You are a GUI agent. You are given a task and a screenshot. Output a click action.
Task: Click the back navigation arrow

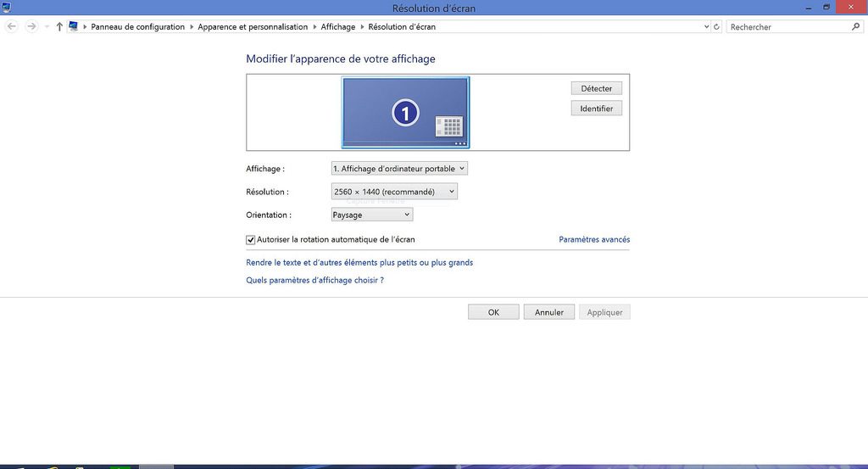[x=12, y=27]
